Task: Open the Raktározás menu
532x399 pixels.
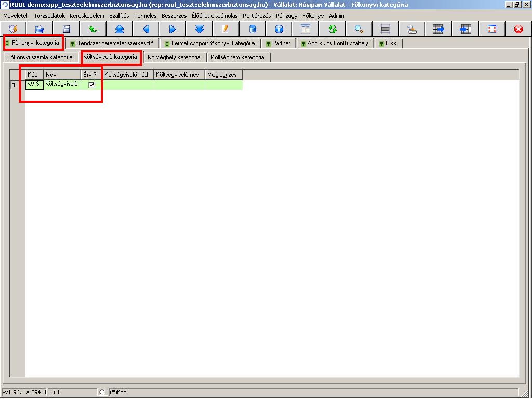Action: (257, 16)
